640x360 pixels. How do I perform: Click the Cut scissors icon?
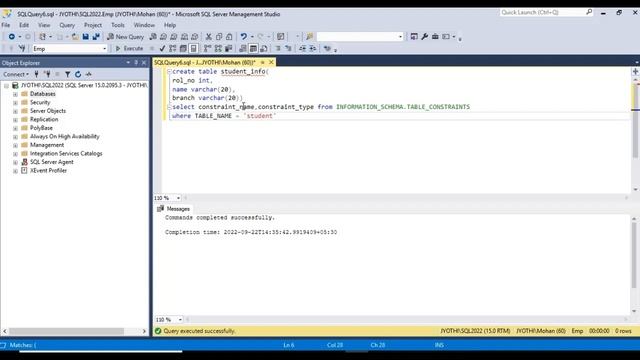209,37
